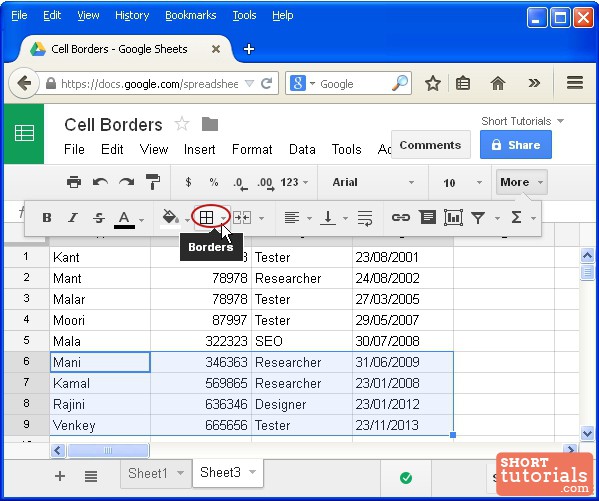Click the Print icon in toolbar
The height and width of the screenshot is (501, 599).
point(74,182)
